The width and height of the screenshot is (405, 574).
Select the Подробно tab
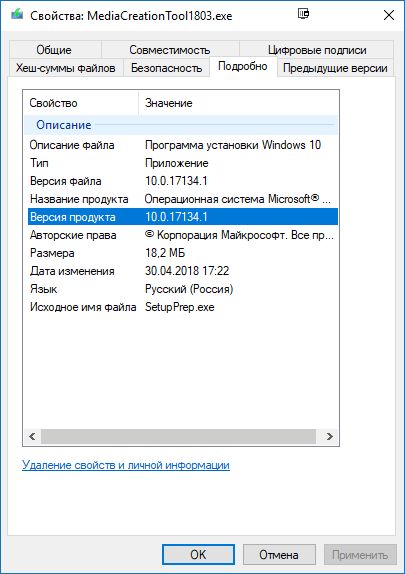pos(243,66)
